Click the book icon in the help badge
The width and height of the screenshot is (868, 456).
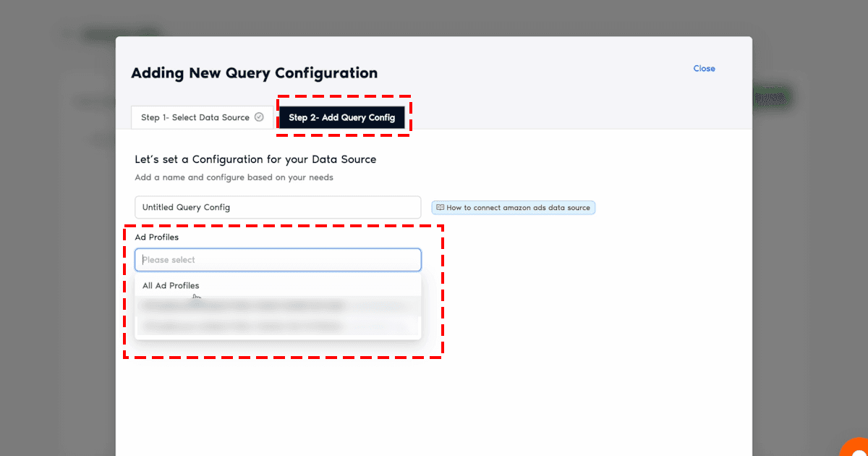click(x=440, y=208)
